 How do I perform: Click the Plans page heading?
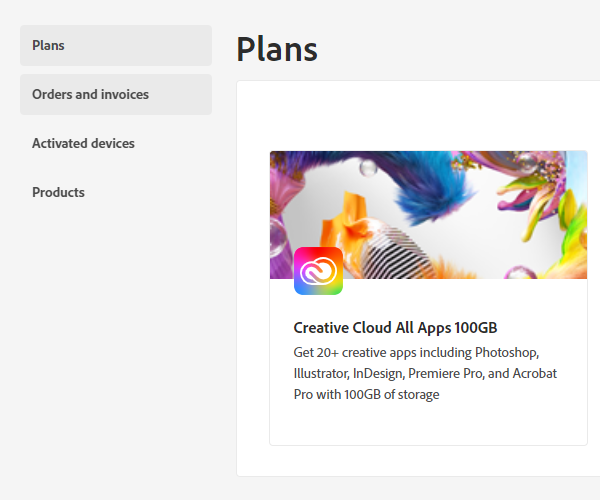point(277,49)
